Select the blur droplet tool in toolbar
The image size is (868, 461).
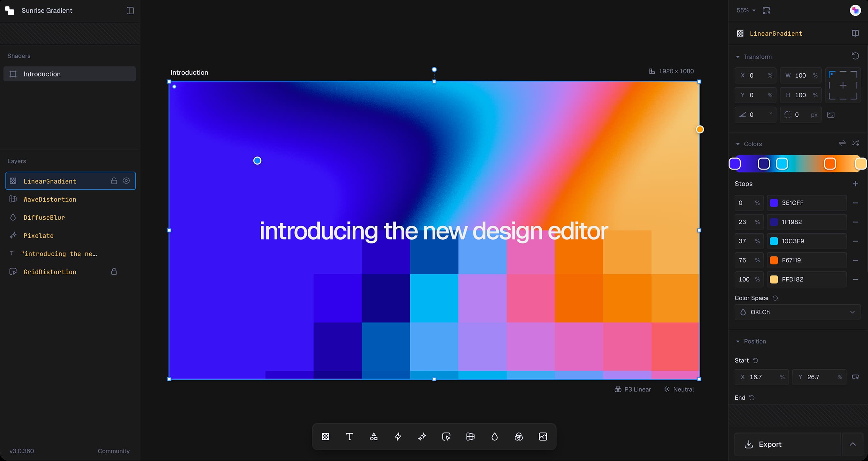[x=494, y=437]
